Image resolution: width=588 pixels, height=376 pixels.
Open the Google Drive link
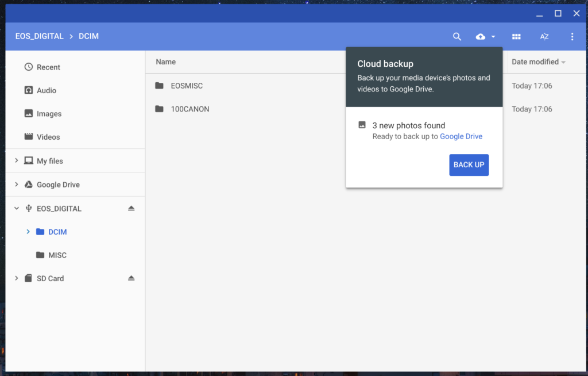coord(461,136)
